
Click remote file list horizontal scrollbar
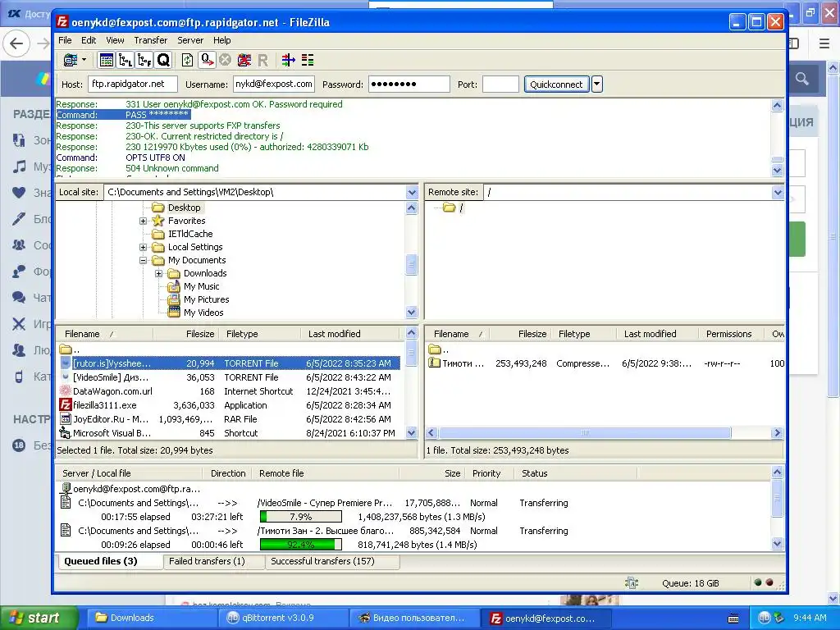click(584, 433)
